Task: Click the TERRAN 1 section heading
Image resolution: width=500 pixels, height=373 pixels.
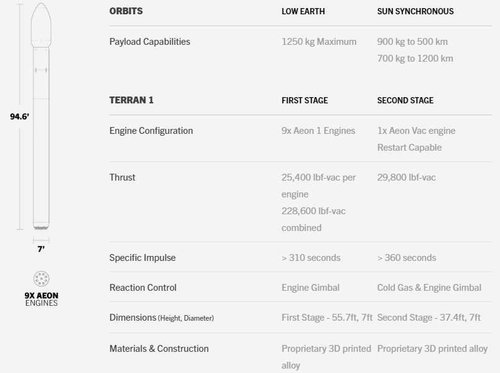Action: pyautogui.click(x=131, y=100)
